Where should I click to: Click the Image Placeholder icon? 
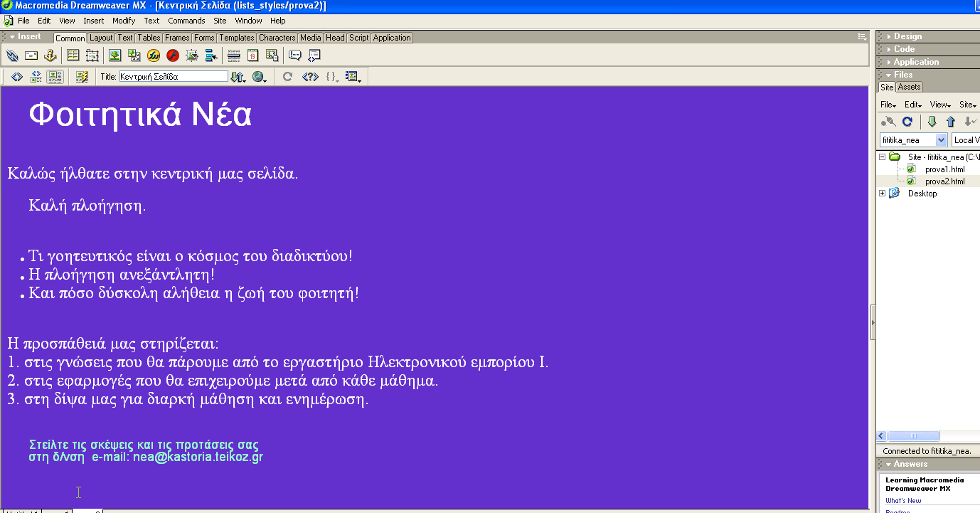[134, 55]
